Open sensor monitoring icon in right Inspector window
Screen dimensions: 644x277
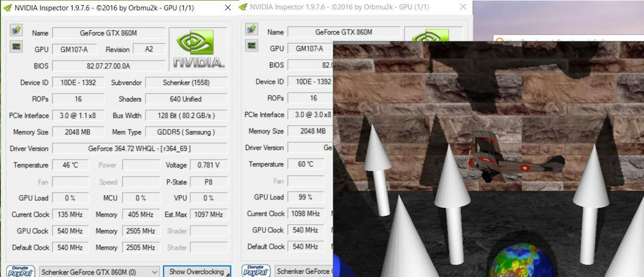[x=252, y=45]
